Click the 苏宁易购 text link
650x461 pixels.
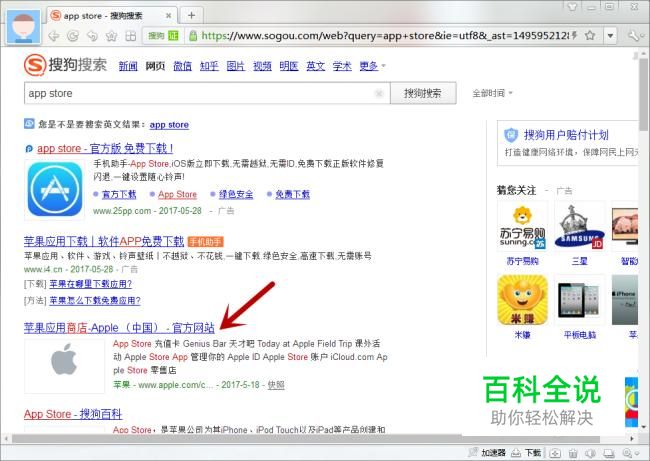click(522, 261)
